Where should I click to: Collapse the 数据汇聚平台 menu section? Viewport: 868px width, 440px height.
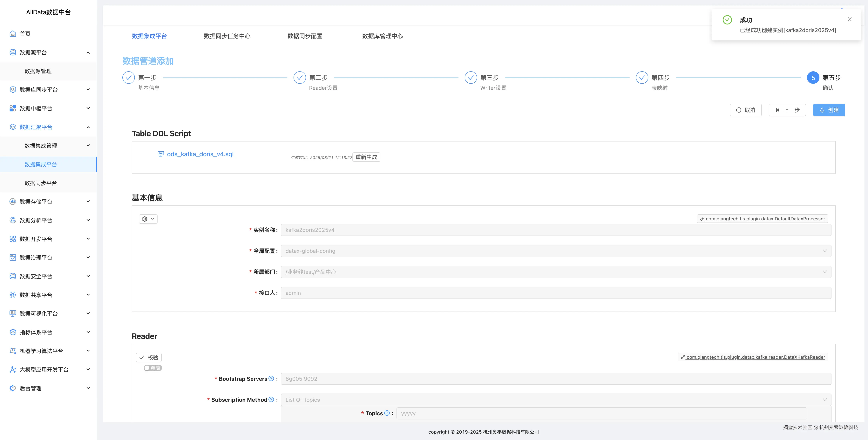tap(88, 127)
